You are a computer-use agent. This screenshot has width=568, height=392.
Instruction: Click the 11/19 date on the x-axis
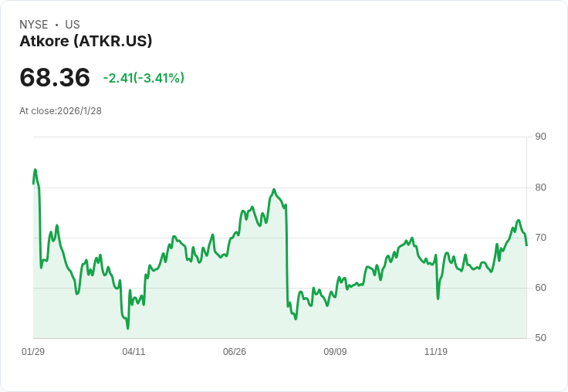point(436,351)
